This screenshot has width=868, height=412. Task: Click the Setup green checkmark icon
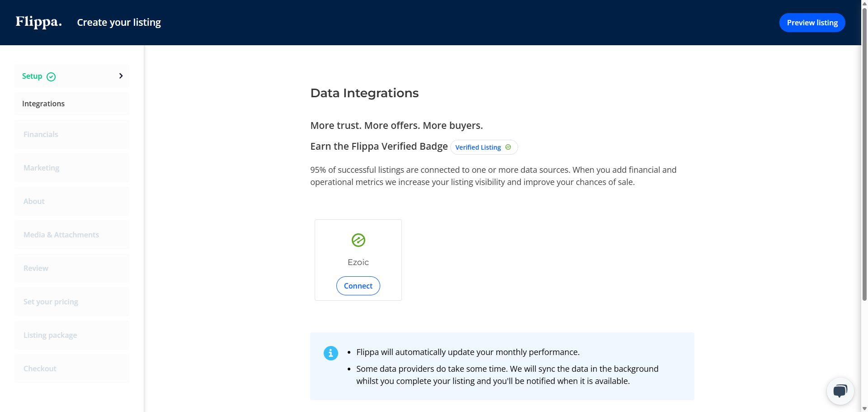point(51,77)
